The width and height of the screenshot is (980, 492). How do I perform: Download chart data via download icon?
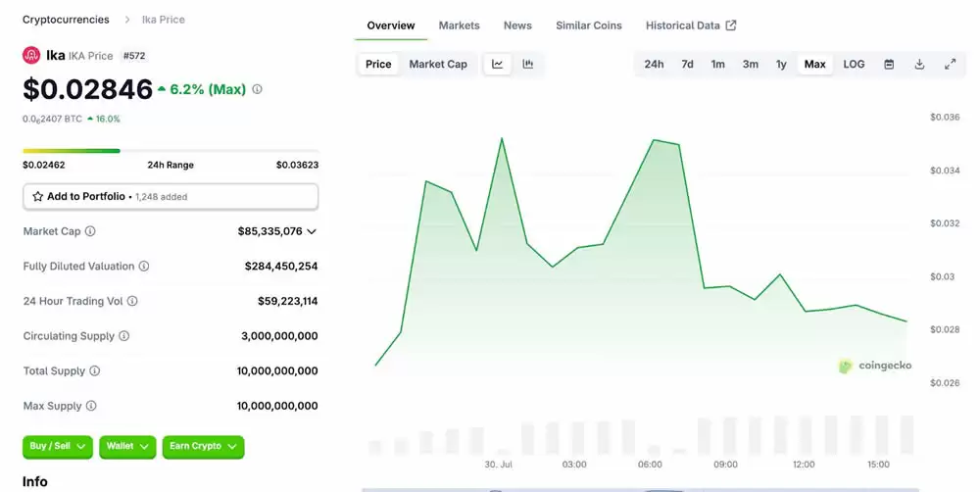[919, 65]
